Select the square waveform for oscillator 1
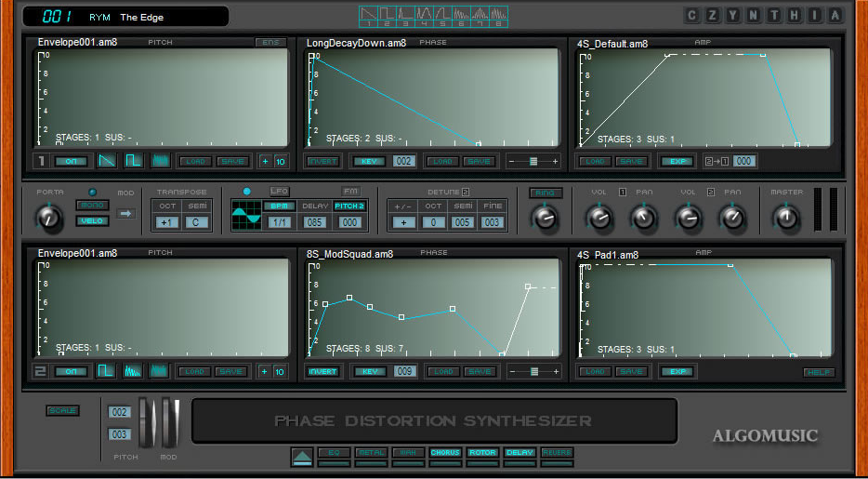 click(x=134, y=161)
